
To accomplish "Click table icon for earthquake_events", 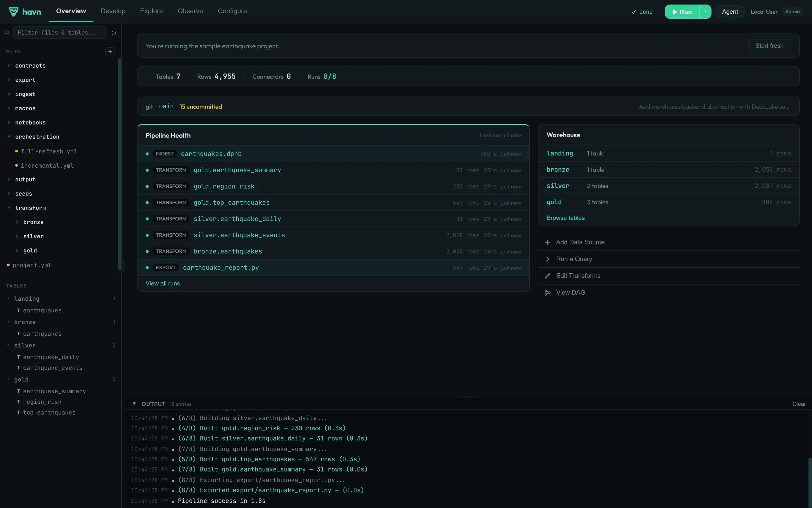I will point(18,368).
